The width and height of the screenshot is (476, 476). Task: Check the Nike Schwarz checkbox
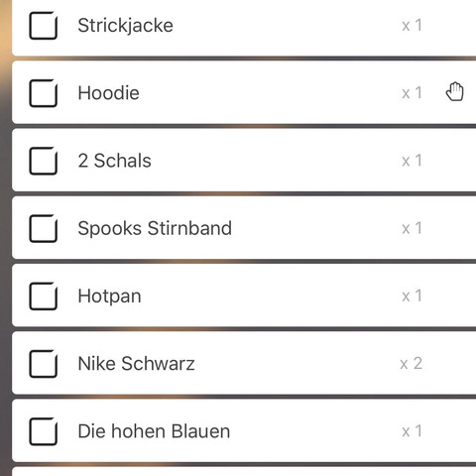click(44, 364)
